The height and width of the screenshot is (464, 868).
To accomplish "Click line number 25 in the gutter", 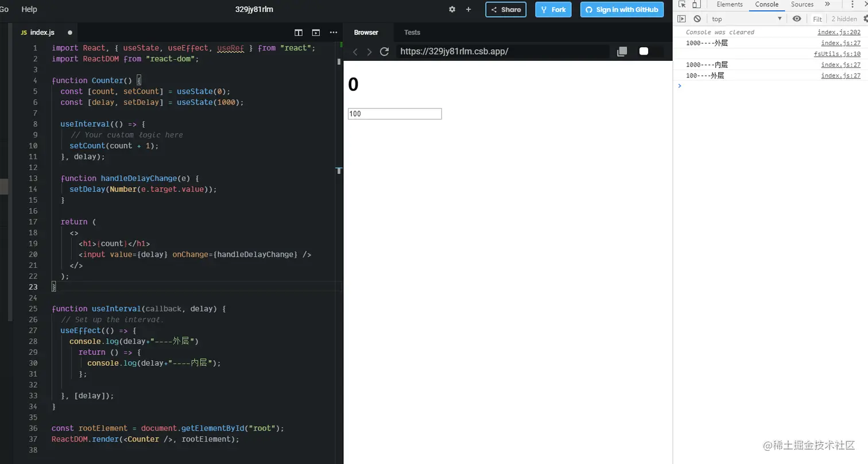I will coord(33,309).
